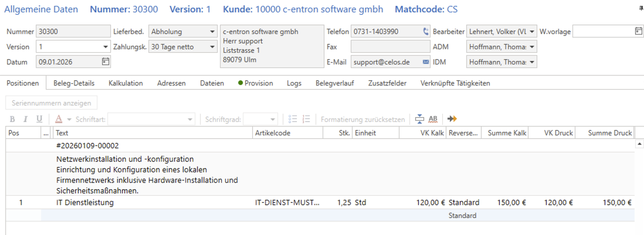Image resolution: width=644 pixels, height=235 pixels.
Task: Click Formatierung zurücksetzen button
Action: (362, 119)
